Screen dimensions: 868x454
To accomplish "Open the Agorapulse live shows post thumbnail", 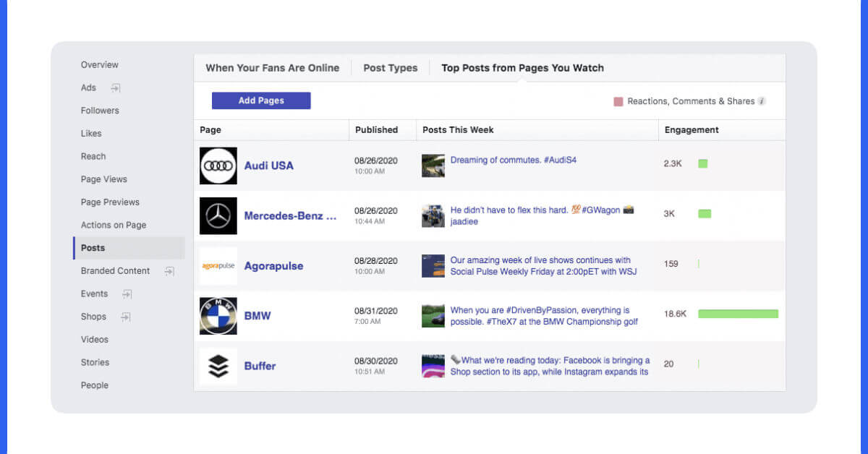I will click(433, 266).
